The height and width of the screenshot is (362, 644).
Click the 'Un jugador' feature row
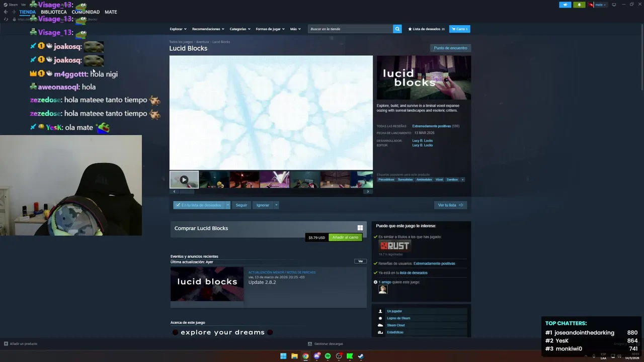pyautogui.click(x=422, y=311)
